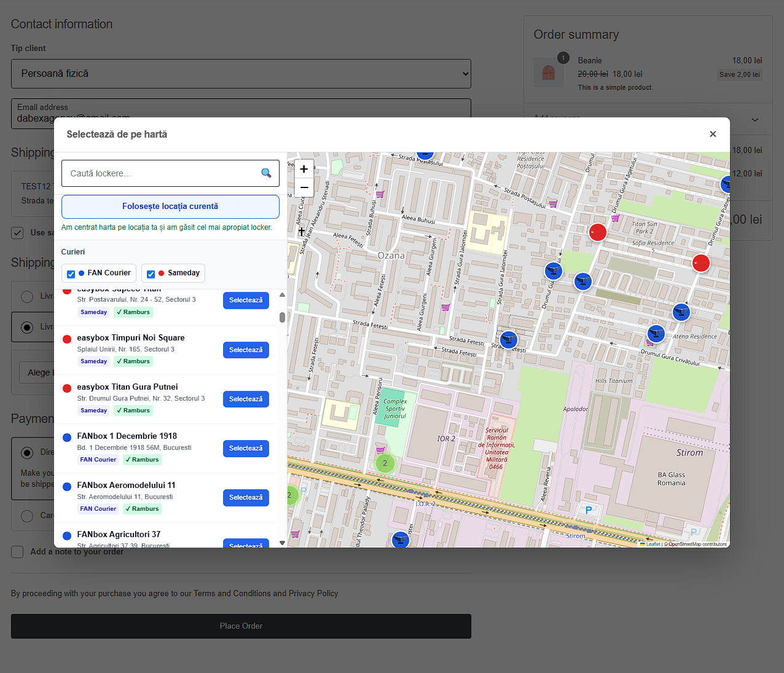The width and height of the screenshot is (784, 673).
Task: Click Sameday tag under Timpuri Noi Square
Action: pos(94,361)
